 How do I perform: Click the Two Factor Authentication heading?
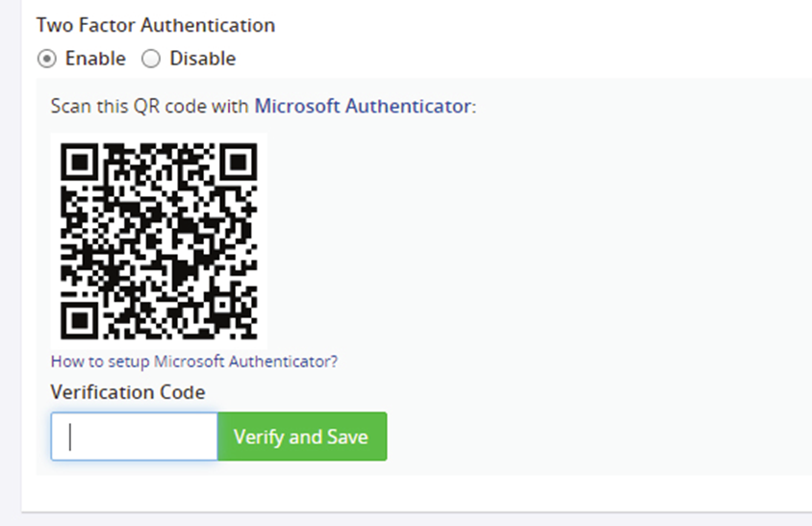coord(155,25)
